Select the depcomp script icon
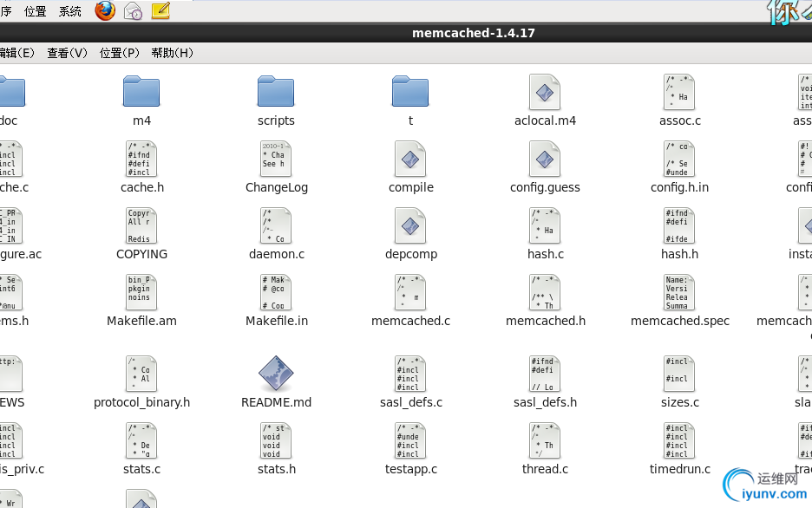This screenshot has width=812, height=508. (x=410, y=225)
